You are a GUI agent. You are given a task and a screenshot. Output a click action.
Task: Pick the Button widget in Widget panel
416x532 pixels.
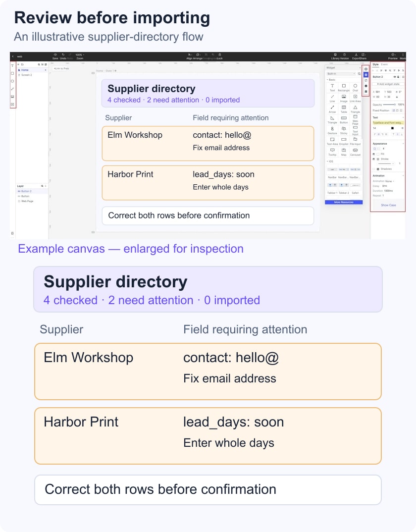[x=344, y=119]
